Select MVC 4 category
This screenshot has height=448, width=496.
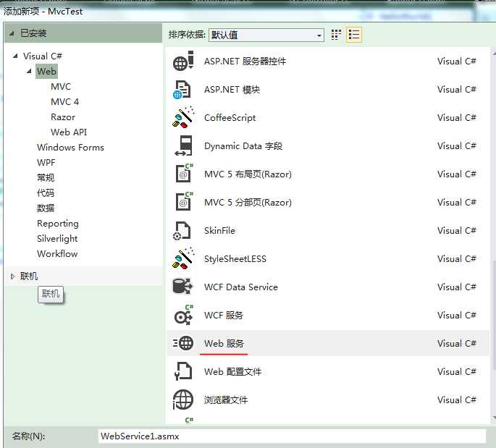(x=65, y=101)
